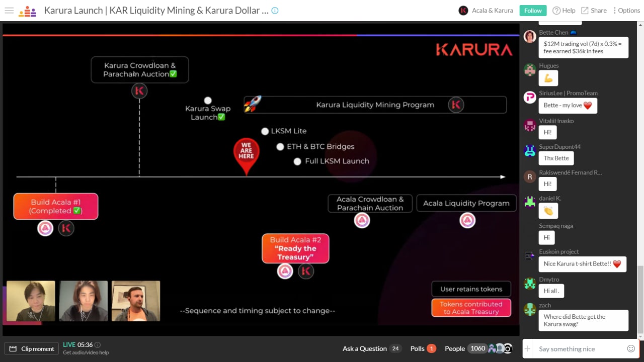Click the Crowdcast logo icon
Screen dimensions: 644x362
click(x=27, y=11)
